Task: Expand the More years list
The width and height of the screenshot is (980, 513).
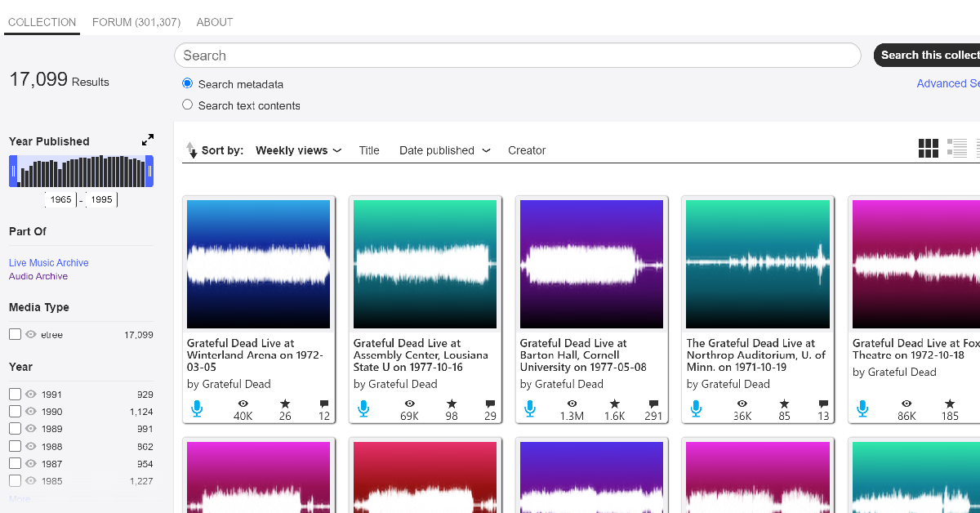Action: 22,498
